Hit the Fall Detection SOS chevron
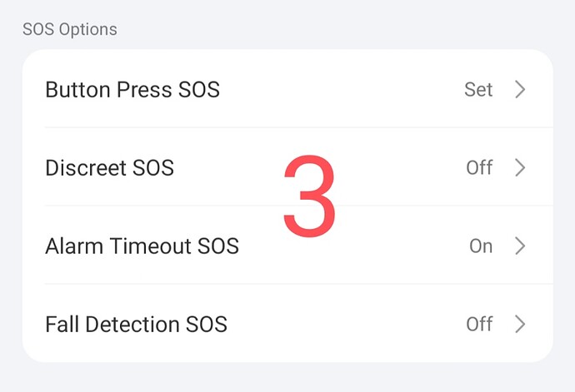 520,324
